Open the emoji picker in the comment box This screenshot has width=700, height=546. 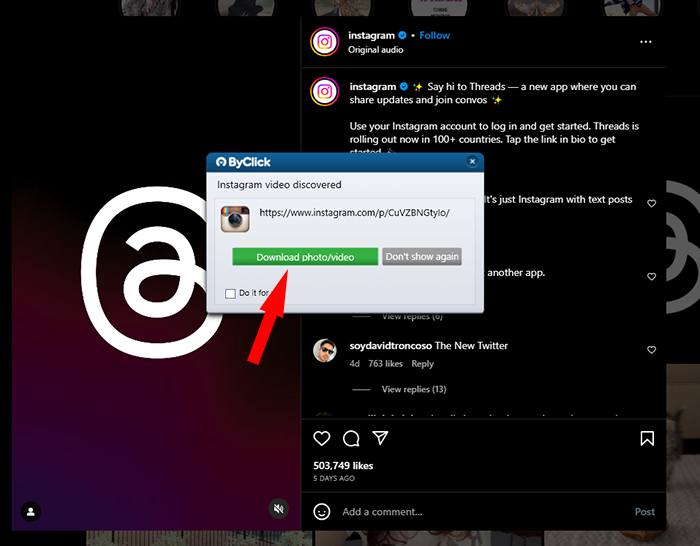point(321,512)
